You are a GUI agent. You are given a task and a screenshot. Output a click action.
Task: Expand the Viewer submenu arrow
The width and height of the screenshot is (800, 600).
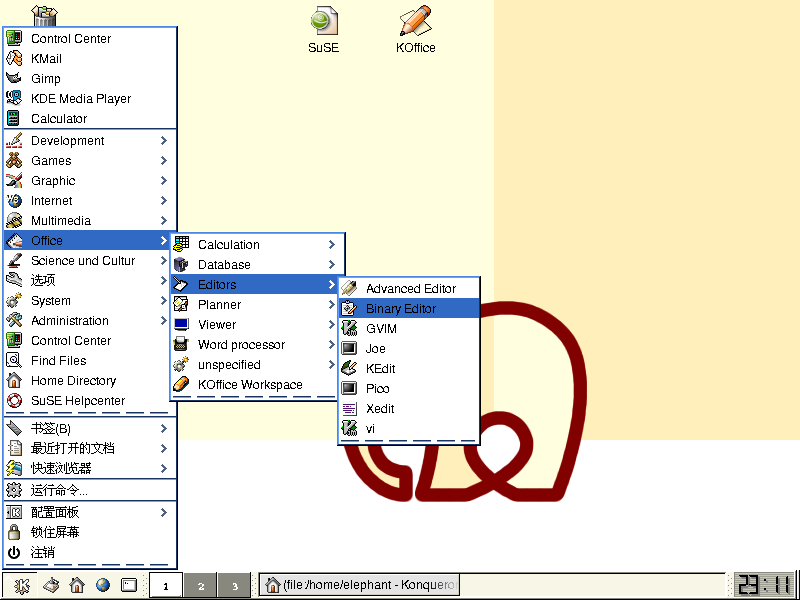coord(332,324)
